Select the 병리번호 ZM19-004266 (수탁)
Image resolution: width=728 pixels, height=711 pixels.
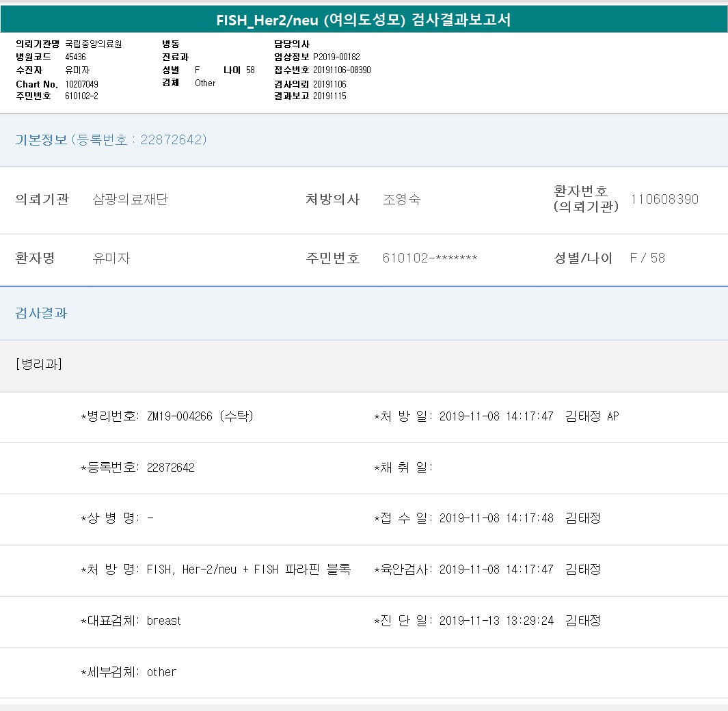point(200,416)
